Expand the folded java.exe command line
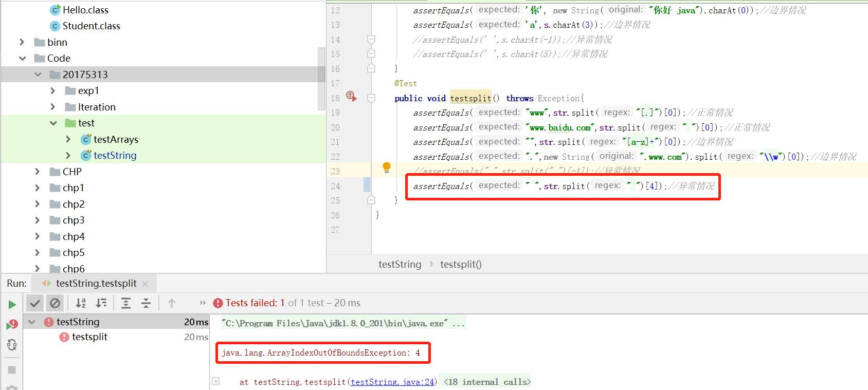This screenshot has height=390, width=868. point(343,323)
